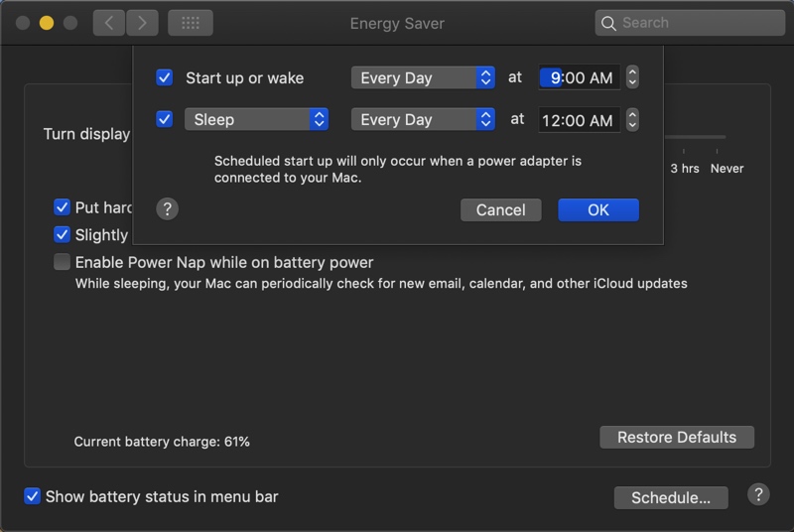
Task: Click the back navigation arrow
Action: point(109,23)
